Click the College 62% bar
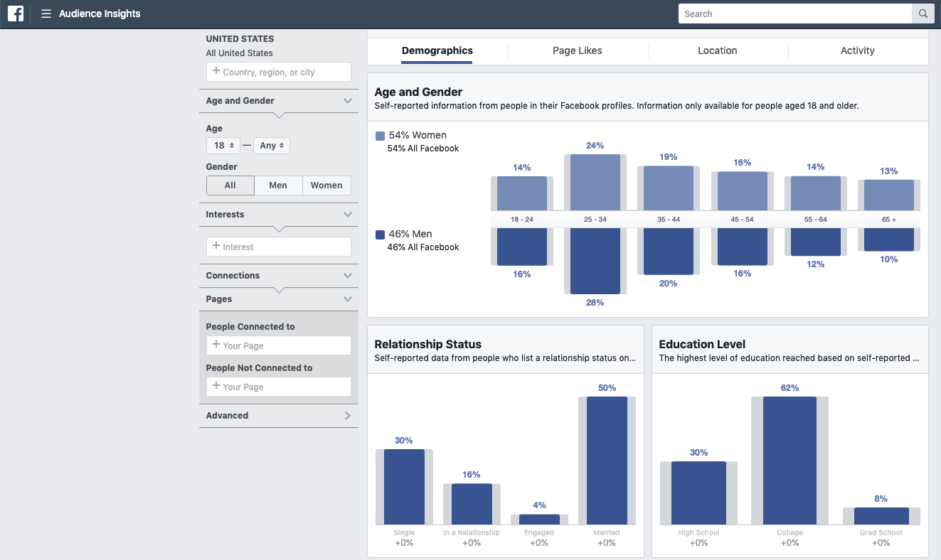 pyautogui.click(x=790, y=461)
